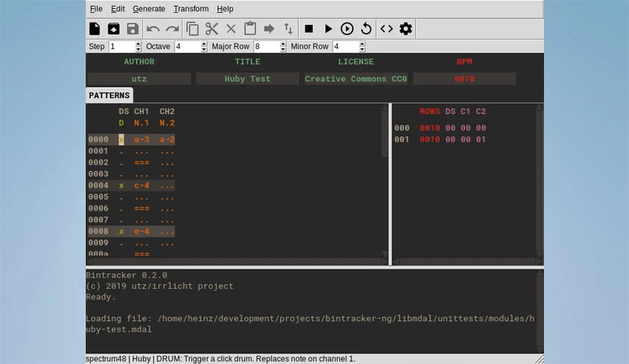The width and height of the screenshot is (629, 364).
Task: Open the File menu
Action: pos(96,9)
